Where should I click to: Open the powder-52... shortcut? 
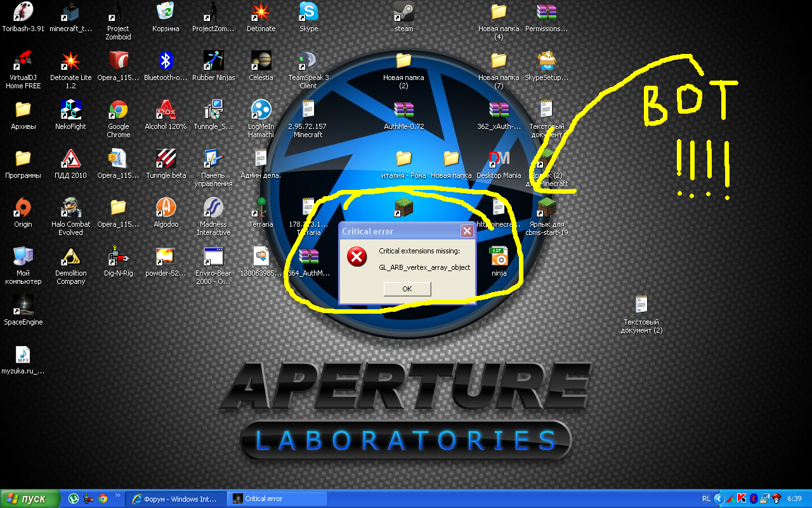166,262
